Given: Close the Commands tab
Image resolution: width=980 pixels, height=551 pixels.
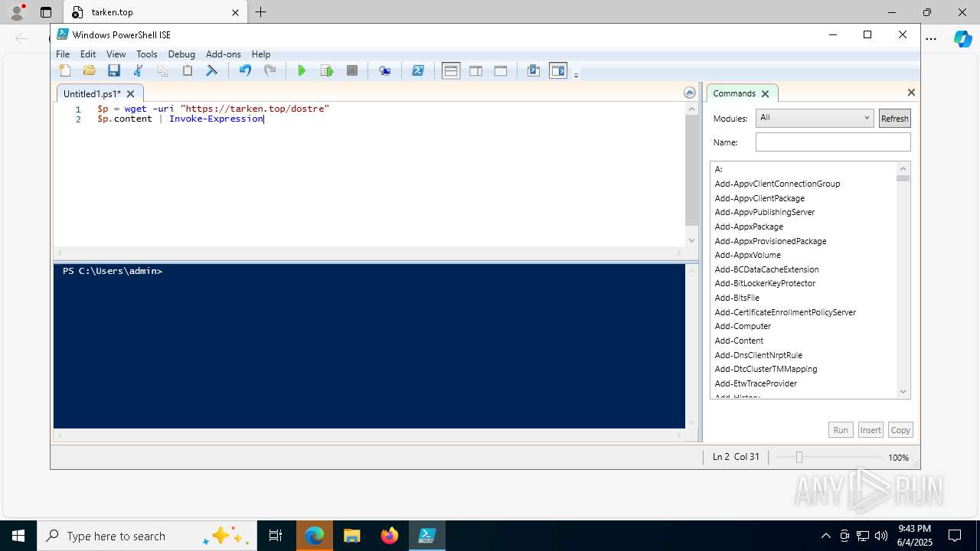Looking at the screenshot, I should (765, 93).
